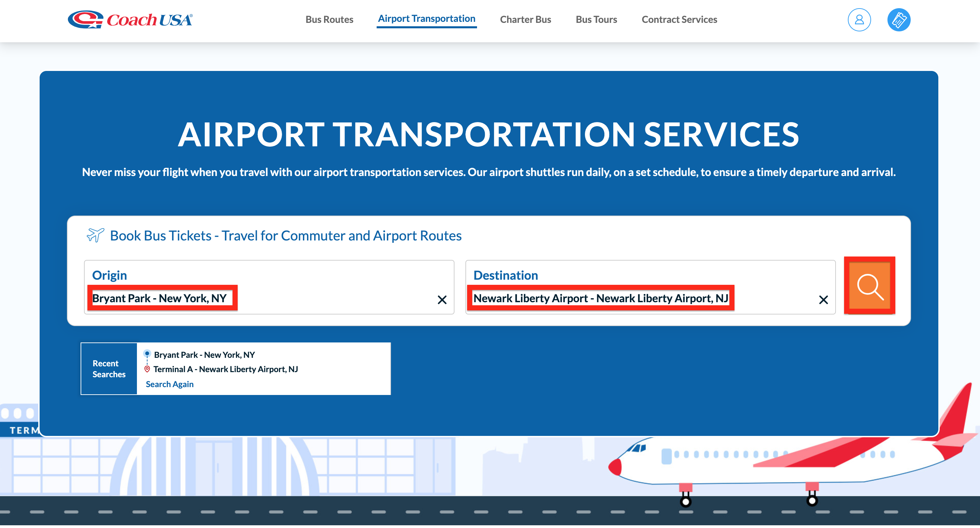
Task: Click the Destination field with Newark Liberty Airport
Action: pos(600,298)
